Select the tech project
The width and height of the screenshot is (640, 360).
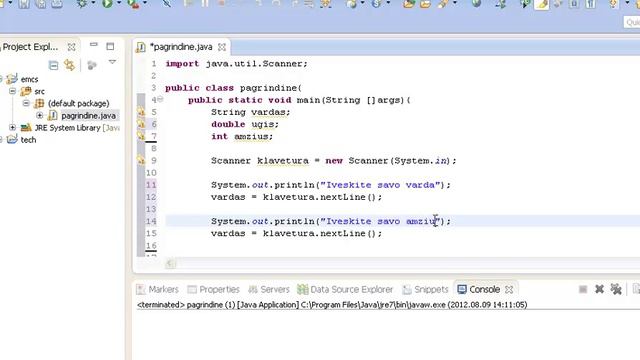(x=28, y=140)
